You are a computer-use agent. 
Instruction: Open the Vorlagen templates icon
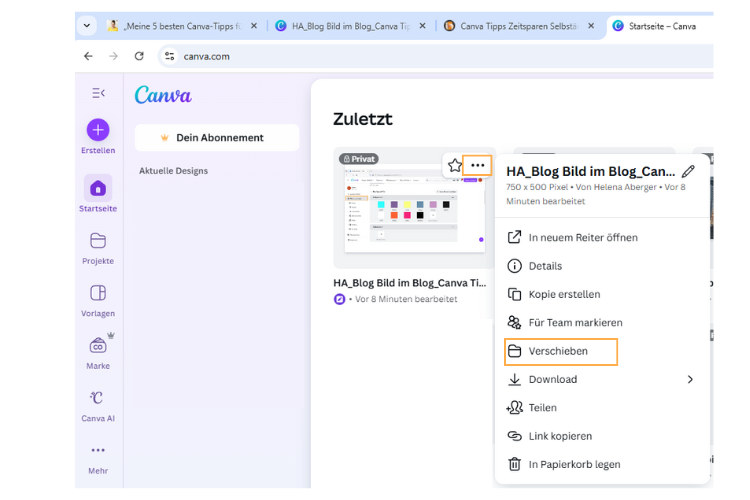pyautogui.click(x=98, y=293)
